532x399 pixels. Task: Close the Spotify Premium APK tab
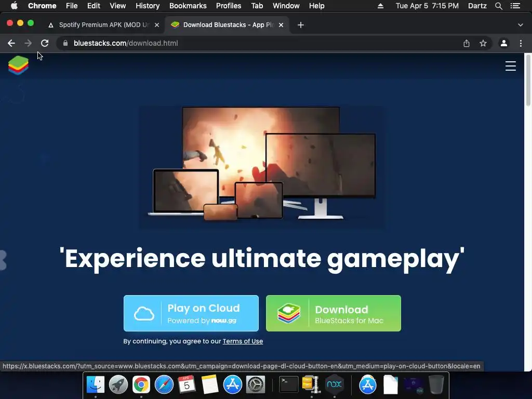157,25
